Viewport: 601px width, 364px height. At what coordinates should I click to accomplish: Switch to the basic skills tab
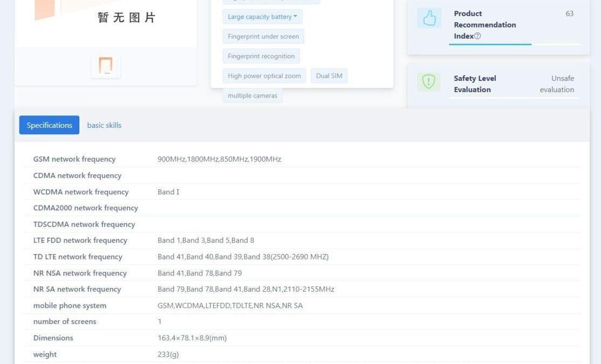(x=104, y=125)
